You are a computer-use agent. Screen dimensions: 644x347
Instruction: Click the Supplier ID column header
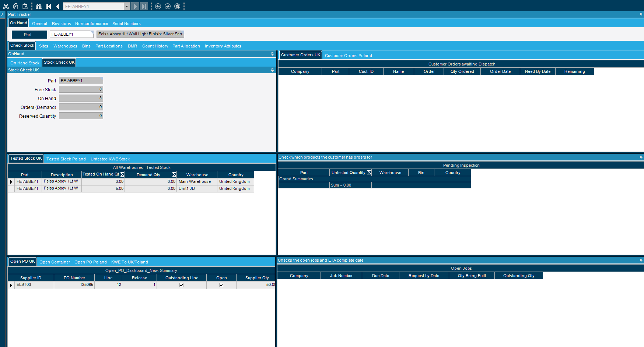(31, 278)
